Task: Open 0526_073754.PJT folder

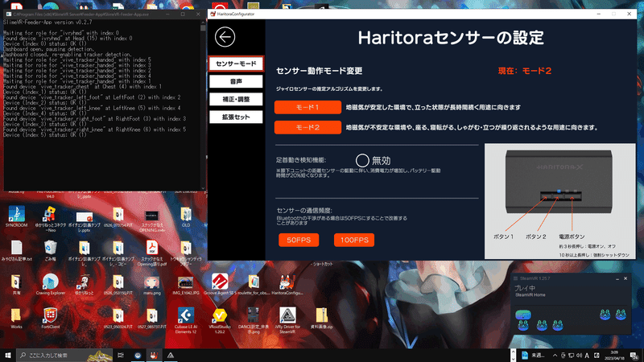Action: click(x=118, y=216)
